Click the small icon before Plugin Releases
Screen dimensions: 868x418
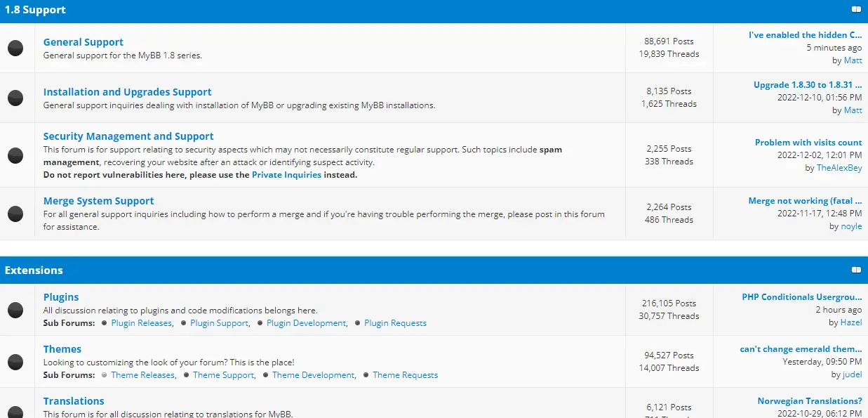105,323
